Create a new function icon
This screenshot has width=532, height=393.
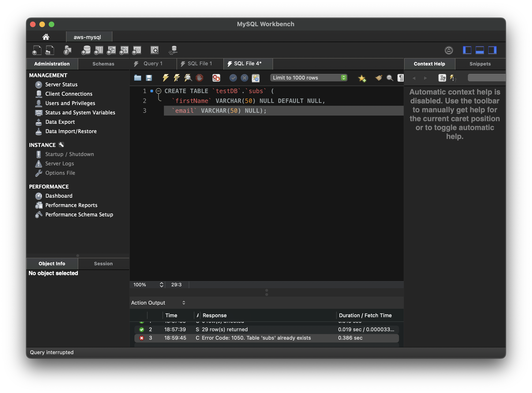137,50
